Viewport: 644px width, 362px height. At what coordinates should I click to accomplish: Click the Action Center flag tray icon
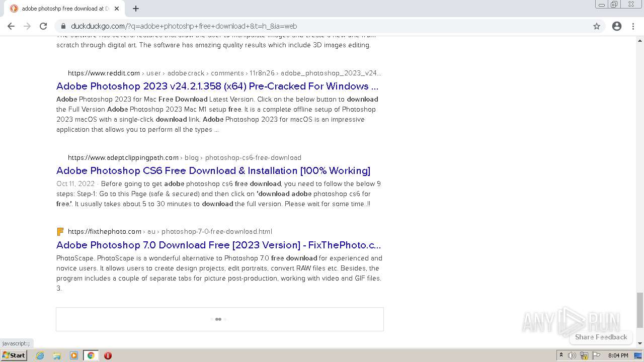(596, 355)
